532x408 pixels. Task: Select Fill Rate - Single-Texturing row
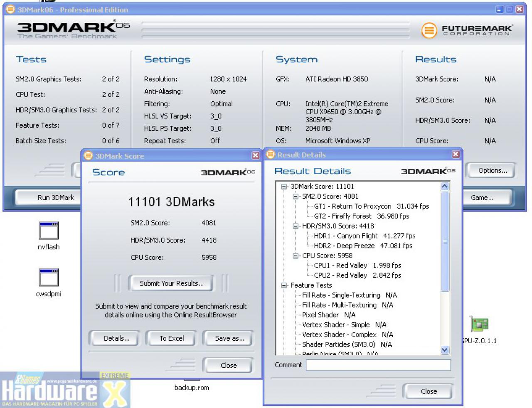[x=350, y=295]
